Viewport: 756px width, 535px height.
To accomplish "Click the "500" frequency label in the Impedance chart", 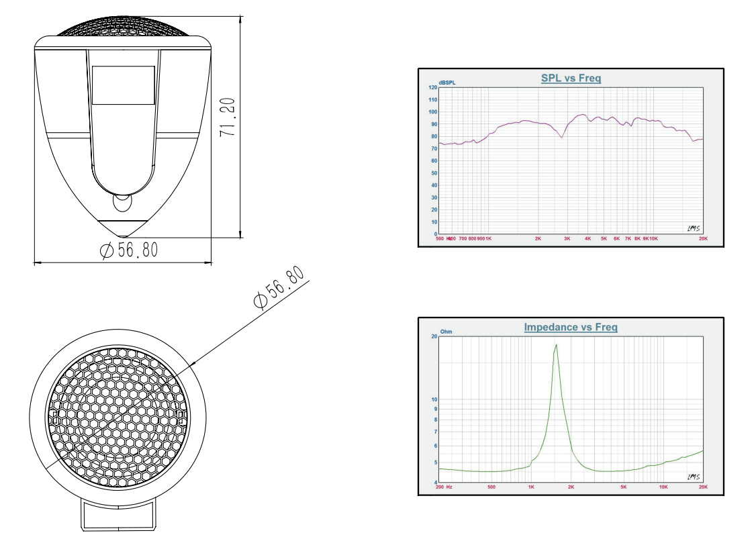I will pyautogui.click(x=491, y=487).
